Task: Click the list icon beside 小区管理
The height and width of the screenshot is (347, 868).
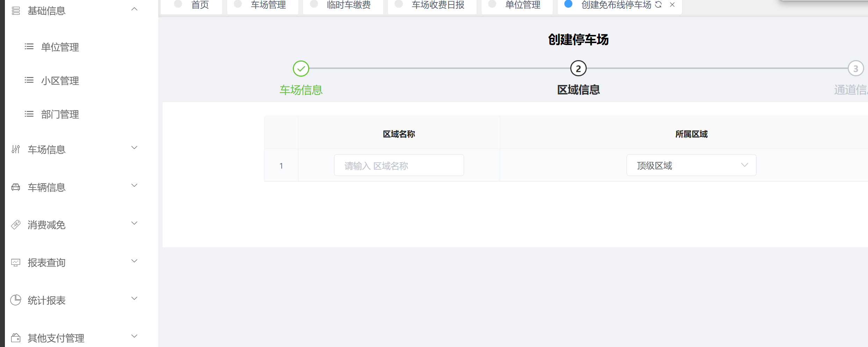Action: point(29,80)
